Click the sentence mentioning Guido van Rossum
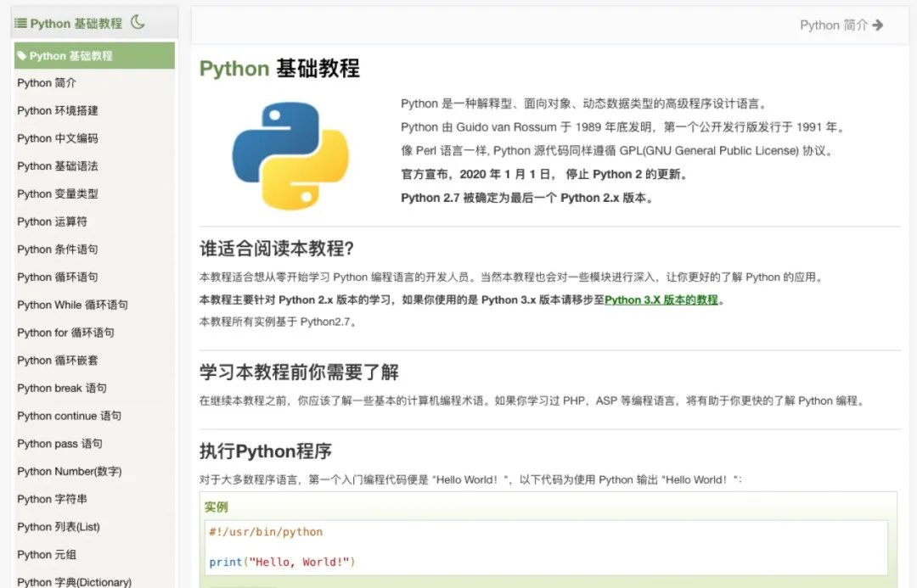Screen dimensions: 917x588 click(x=623, y=127)
